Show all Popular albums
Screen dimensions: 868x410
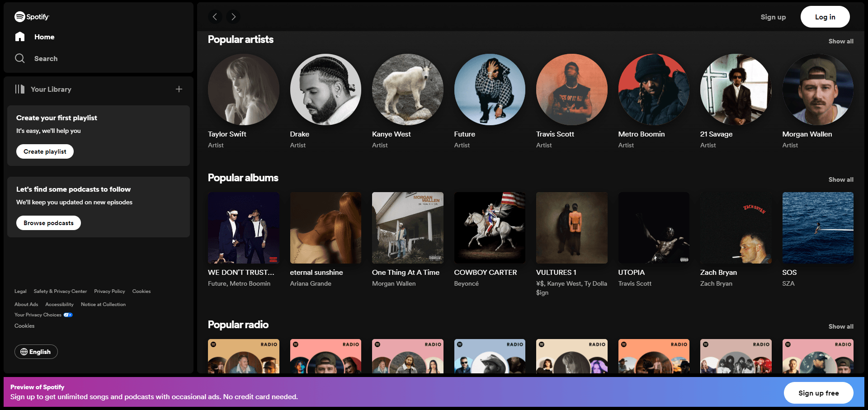click(841, 179)
